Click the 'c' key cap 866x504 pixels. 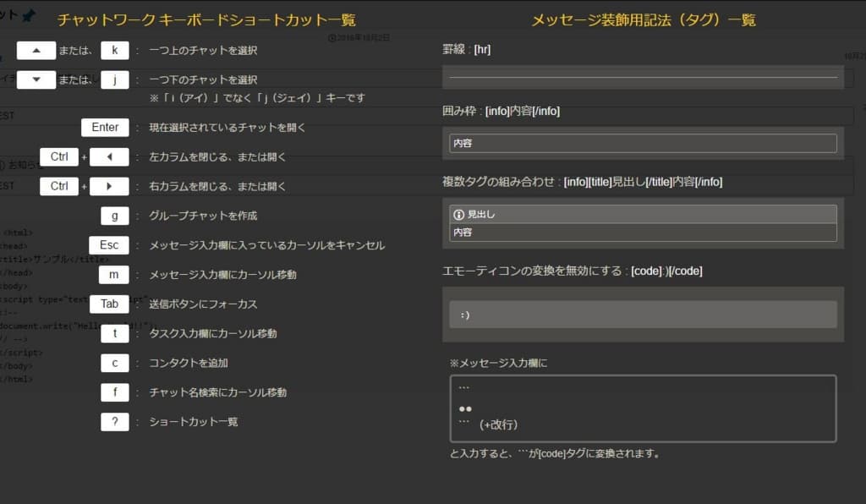pyautogui.click(x=115, y=363)
